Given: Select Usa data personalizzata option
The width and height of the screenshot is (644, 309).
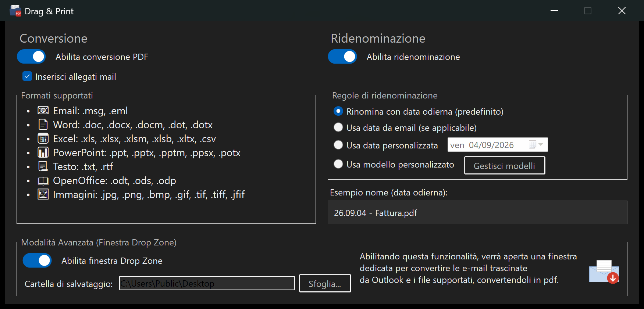Looking at the screenshot, I should tap(338, 145).
